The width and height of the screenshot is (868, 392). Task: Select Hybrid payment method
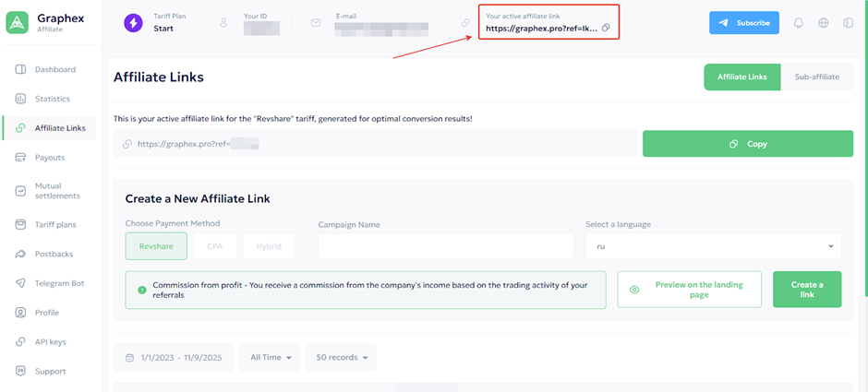(x=269, y=246)
